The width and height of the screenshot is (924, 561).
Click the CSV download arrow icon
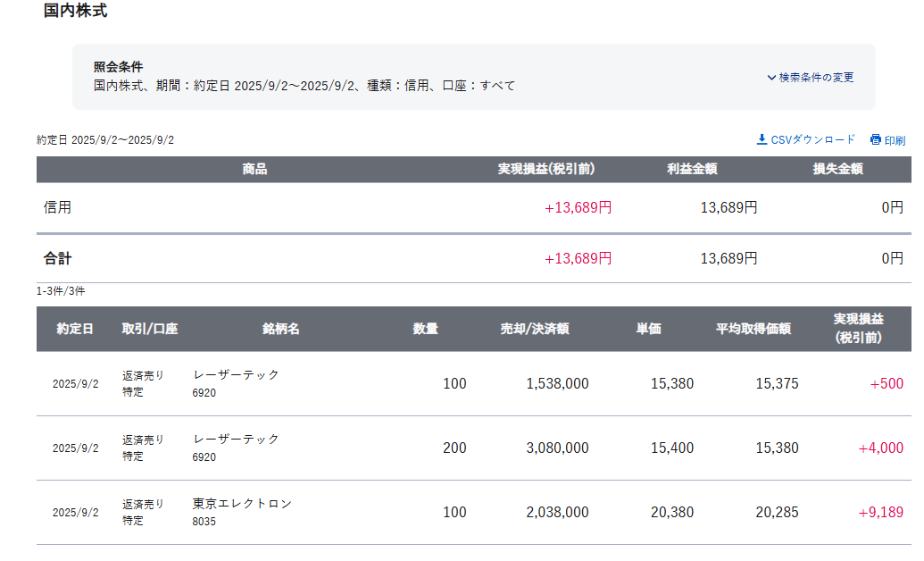(762, 139)
